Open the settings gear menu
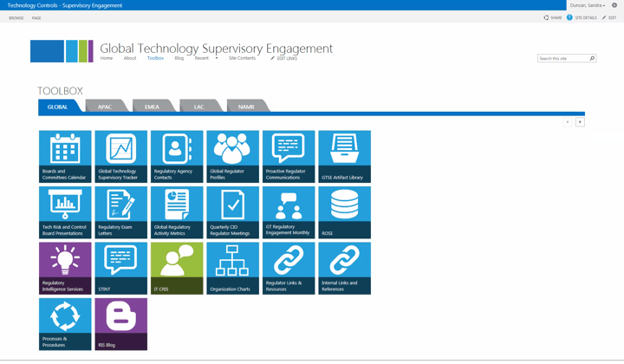624x364 pixels. pyautogui.click(x=614, y=5)
